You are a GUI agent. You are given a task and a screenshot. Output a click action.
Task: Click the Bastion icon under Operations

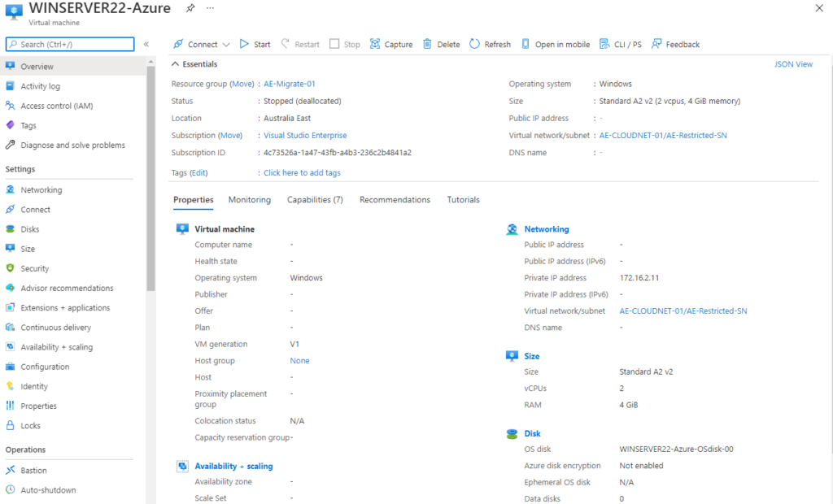coord(10,470)
